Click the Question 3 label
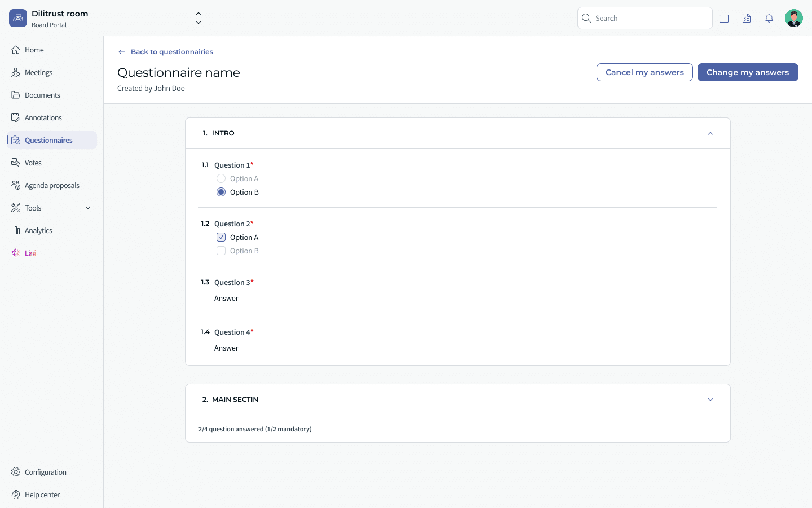The image size is (812, 508). pos(232,282)
